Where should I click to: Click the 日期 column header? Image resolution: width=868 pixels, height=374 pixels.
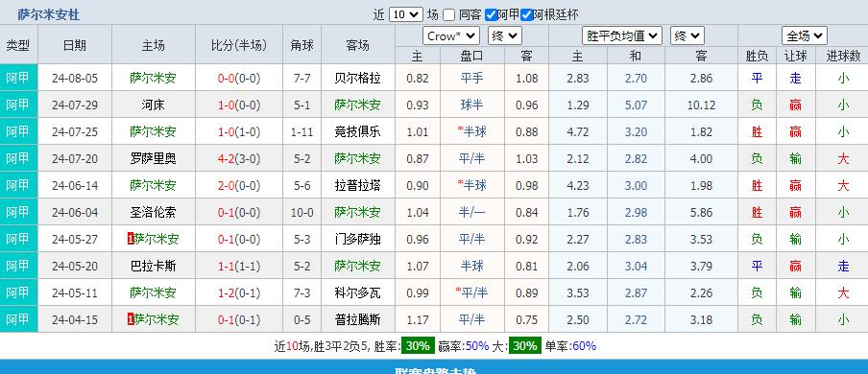pyautogui.click(x=74, y=45)
